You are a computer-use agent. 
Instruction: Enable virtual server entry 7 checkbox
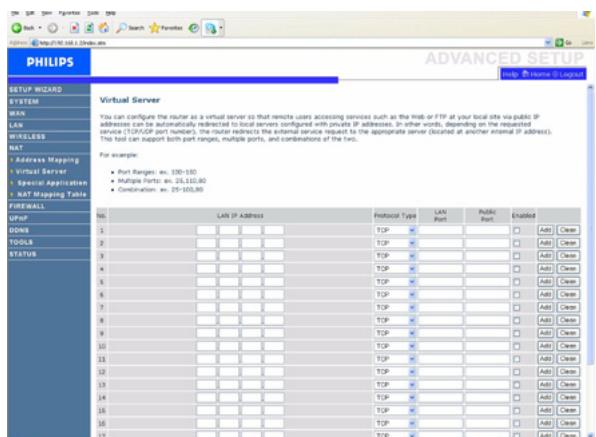[x=517, y=308]
